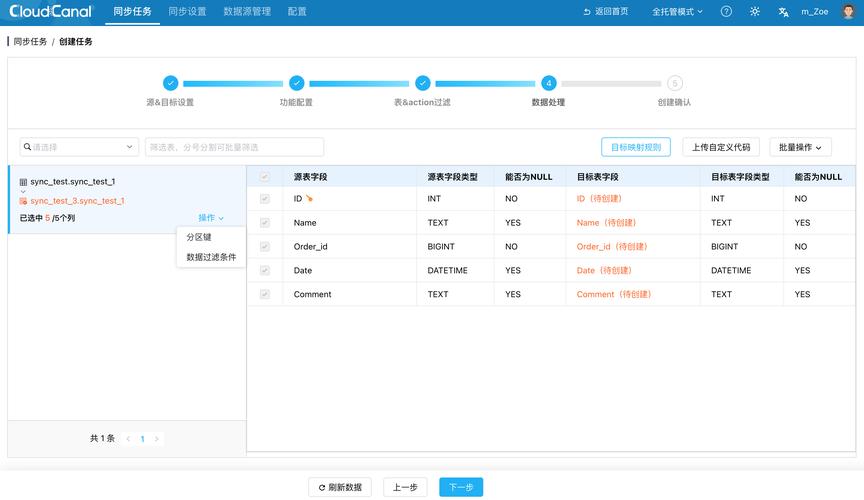The width and height of the screenshot is (864, 500).
Task: Toggle the select-all checkbox in table header
Action: [x=264, y=176]
